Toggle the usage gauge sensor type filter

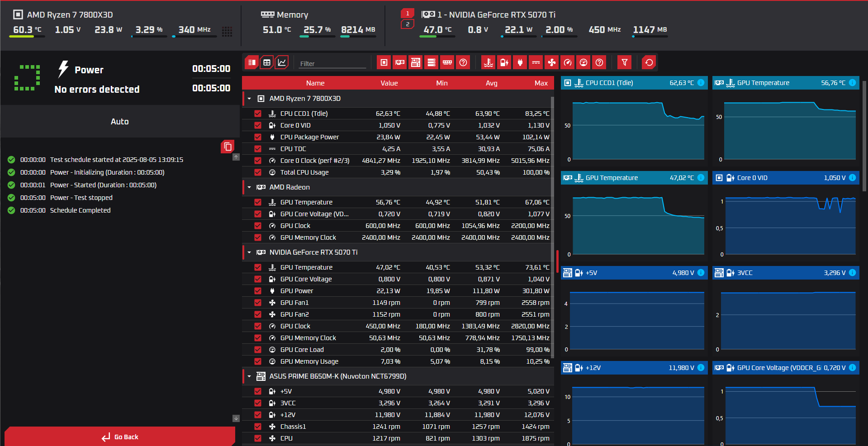pos(583,62)
